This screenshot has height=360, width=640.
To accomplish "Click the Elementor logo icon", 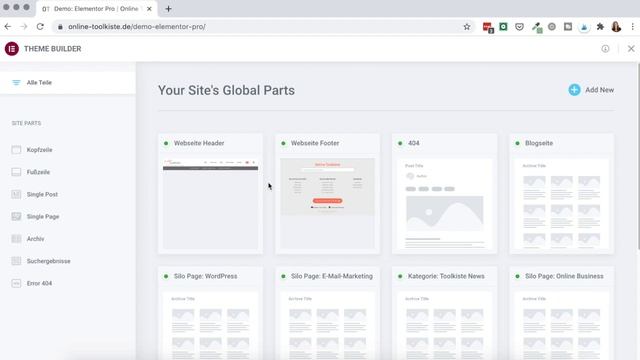I will [12, 49].
